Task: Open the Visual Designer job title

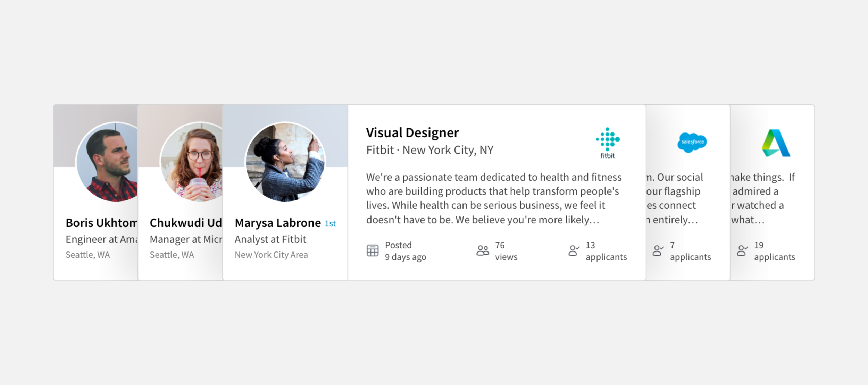Action: (412, 133)
